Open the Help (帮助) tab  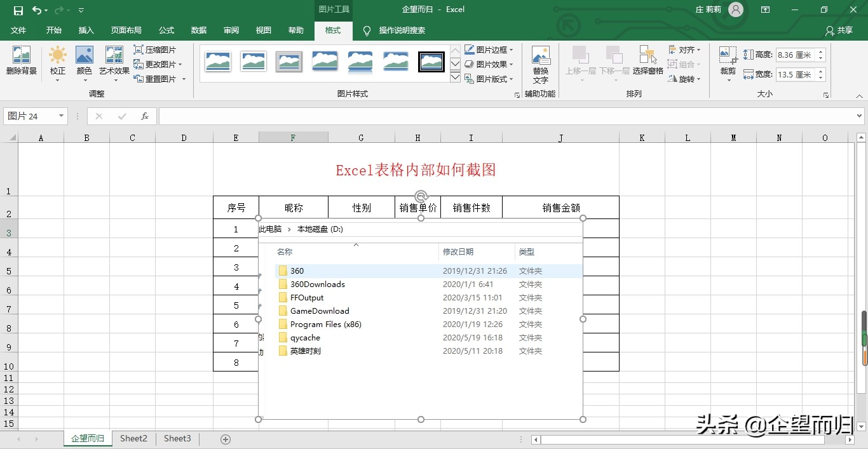[296, 30]
